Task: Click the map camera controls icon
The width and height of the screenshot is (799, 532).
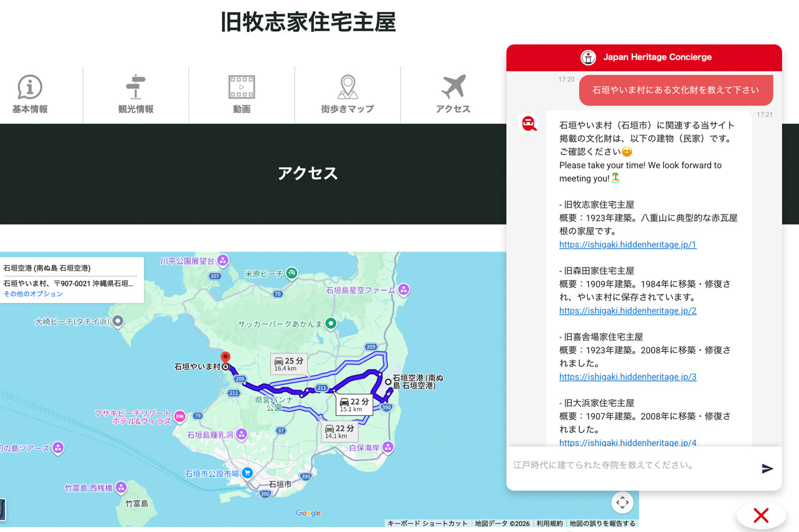Action: [x=622, y=502]
